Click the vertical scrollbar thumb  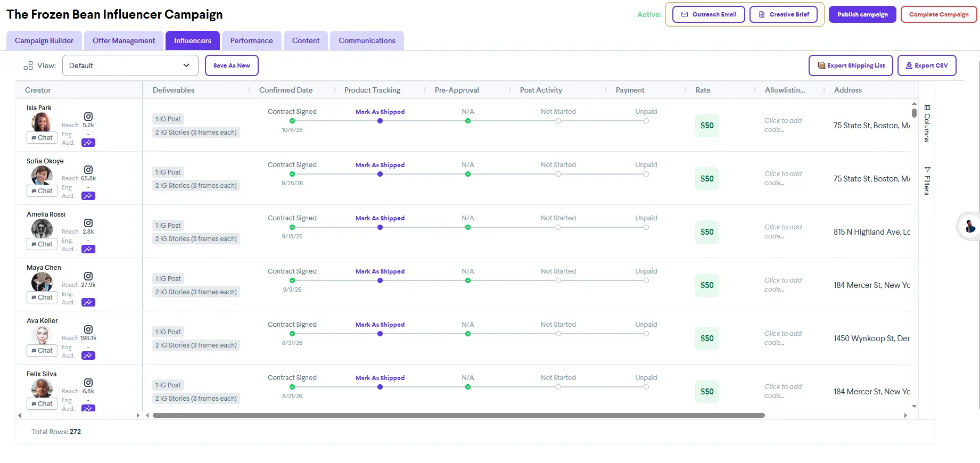click(x=914, y=113)
